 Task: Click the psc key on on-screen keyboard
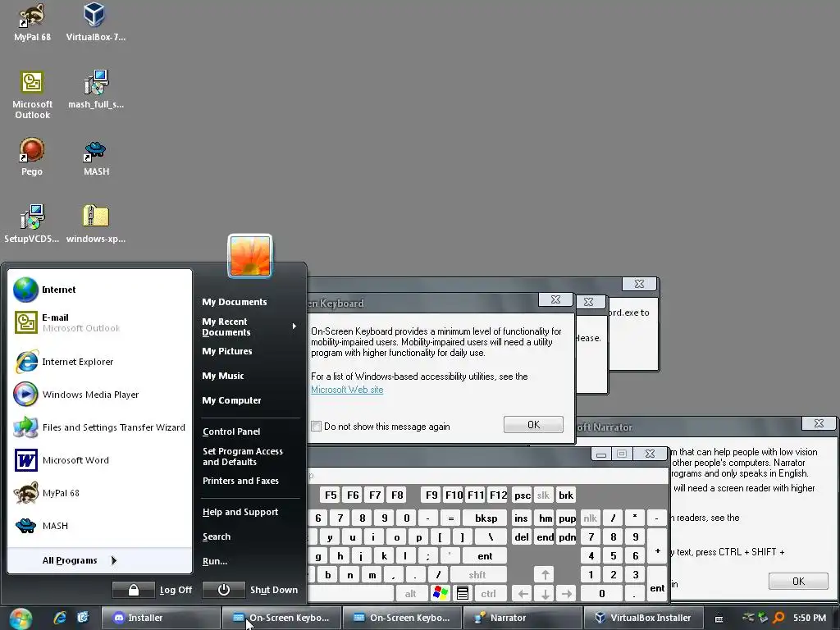point(523,495)
